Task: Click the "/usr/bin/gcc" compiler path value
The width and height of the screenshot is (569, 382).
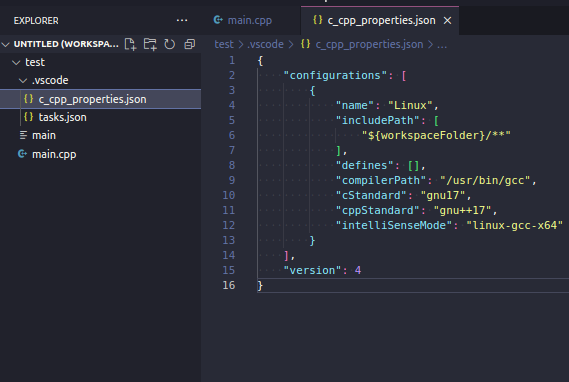Action: (x=485, y=181)
